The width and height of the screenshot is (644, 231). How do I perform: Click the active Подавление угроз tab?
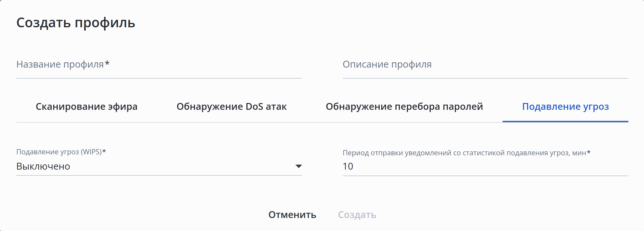[x=565, y=107]
